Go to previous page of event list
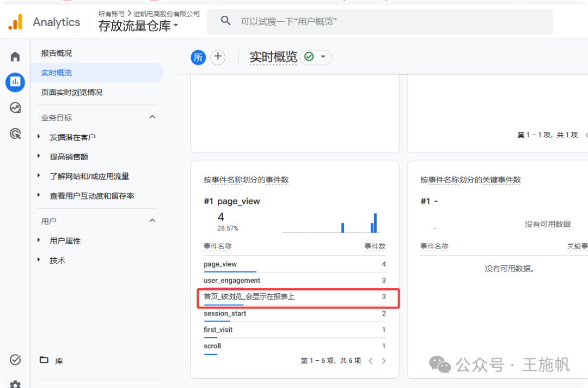This screenshot has width=588, height=388. 371,361
